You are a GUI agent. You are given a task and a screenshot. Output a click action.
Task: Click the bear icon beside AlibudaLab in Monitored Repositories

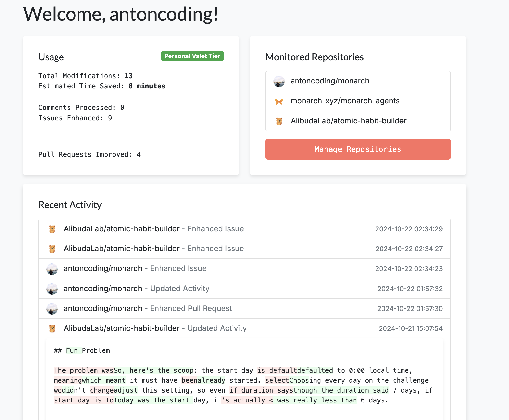point(279,121)
